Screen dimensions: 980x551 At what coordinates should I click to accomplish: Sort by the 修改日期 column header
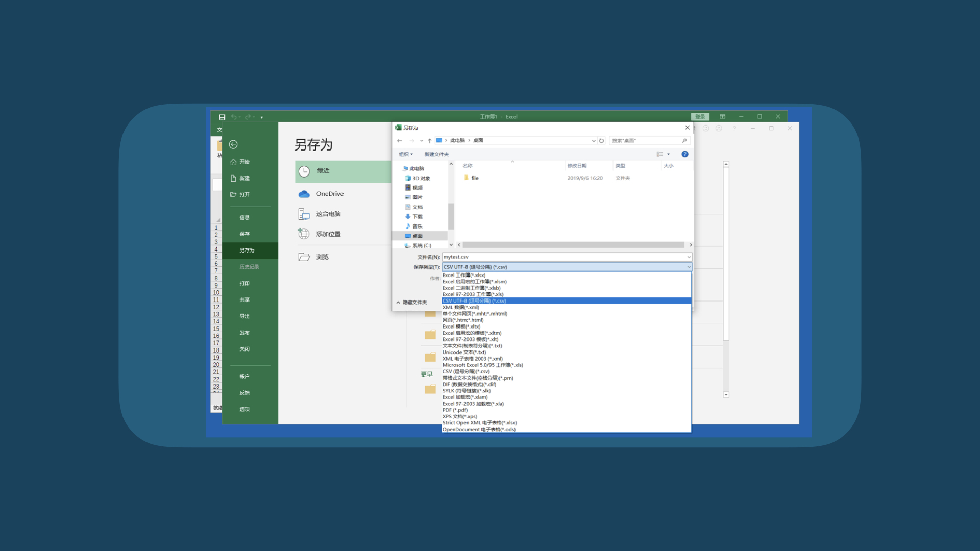pyautogui.click(x=577, y=166)
